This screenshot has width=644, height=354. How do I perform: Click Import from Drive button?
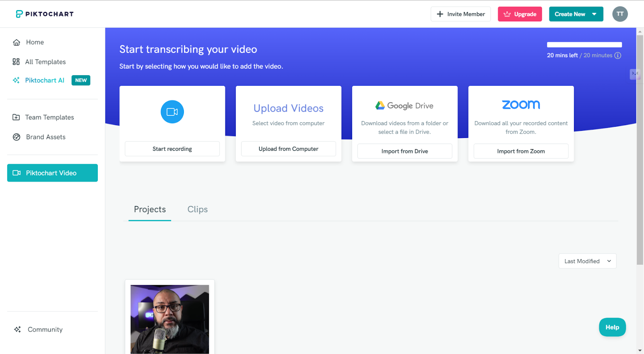coord(405,151)
